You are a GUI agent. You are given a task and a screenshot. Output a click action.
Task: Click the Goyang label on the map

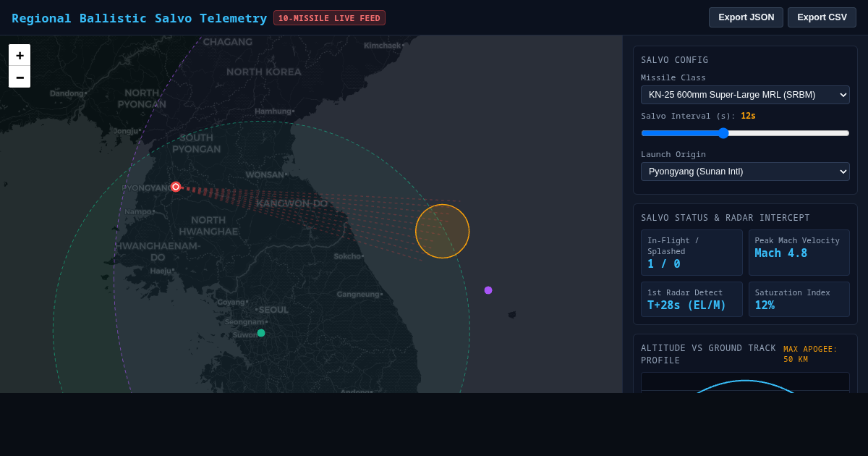(x=231, y=302)
